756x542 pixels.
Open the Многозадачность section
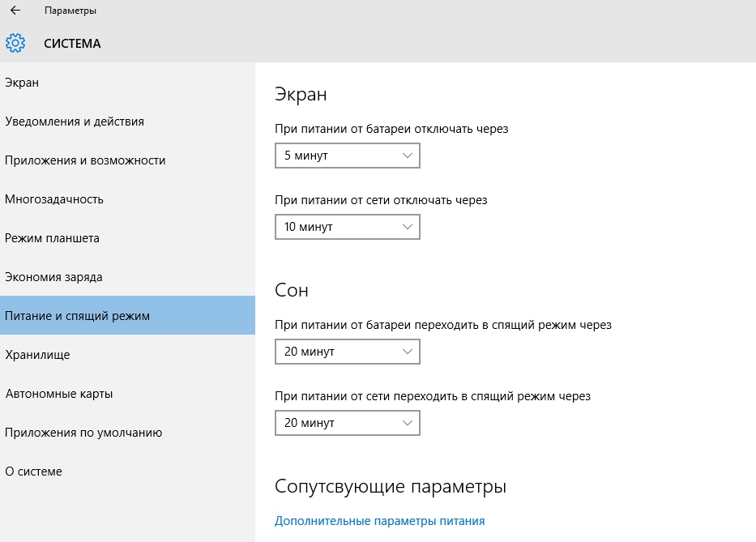click(x=54, y=199)
